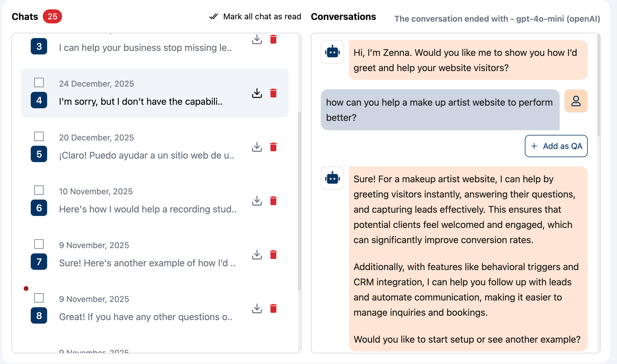Download chat 6 about the recording studio
The image size is (617, 364).
tap(257, 201)
